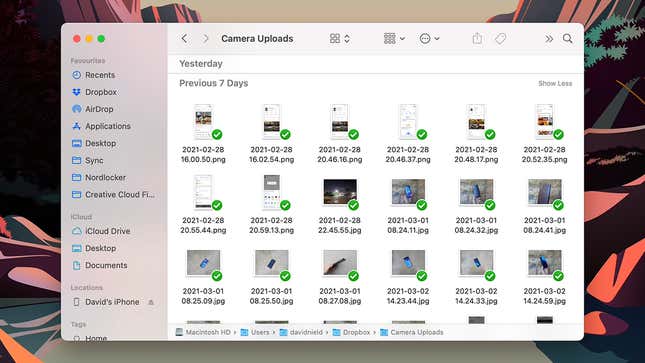Click the Camera Uploads window title
645x363 pixels.
tap(257, 39)
